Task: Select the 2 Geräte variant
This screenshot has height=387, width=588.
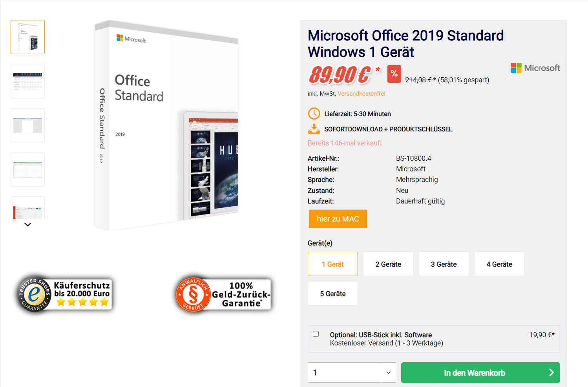Action: click(388, 264)
